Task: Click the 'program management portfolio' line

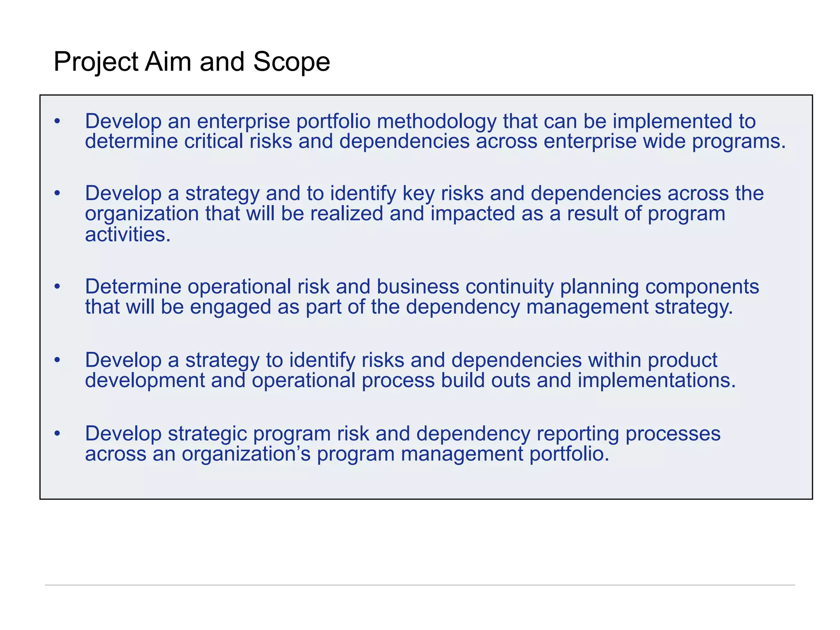Action: point(347,454)
